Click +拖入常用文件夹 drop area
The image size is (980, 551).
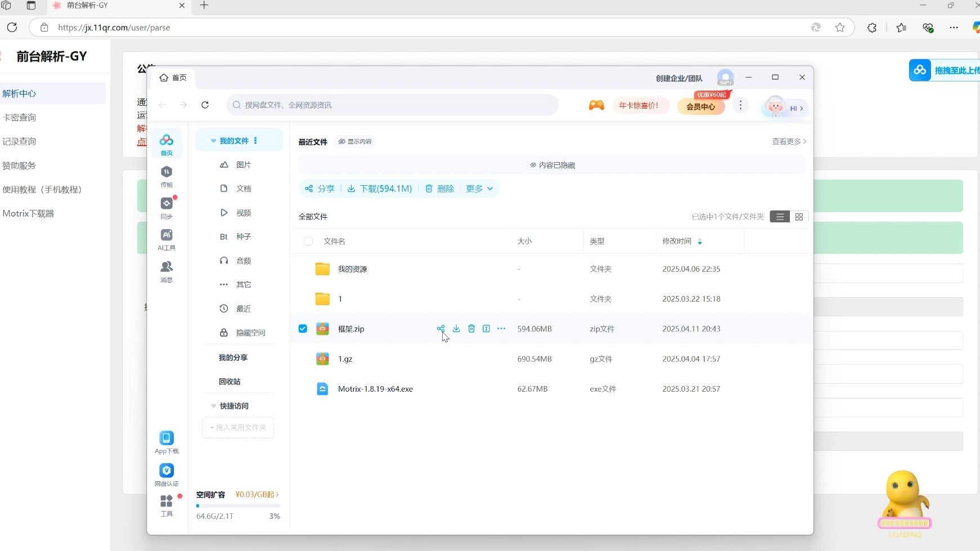click(x=238, y=427)
